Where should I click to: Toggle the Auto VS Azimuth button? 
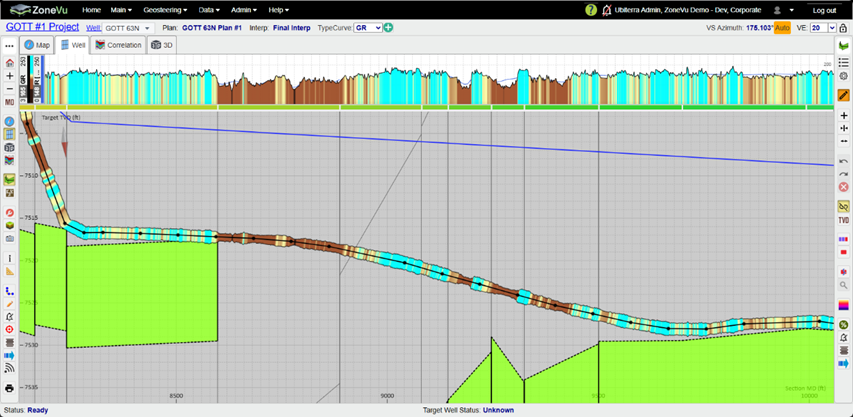(x=782, y=28)
